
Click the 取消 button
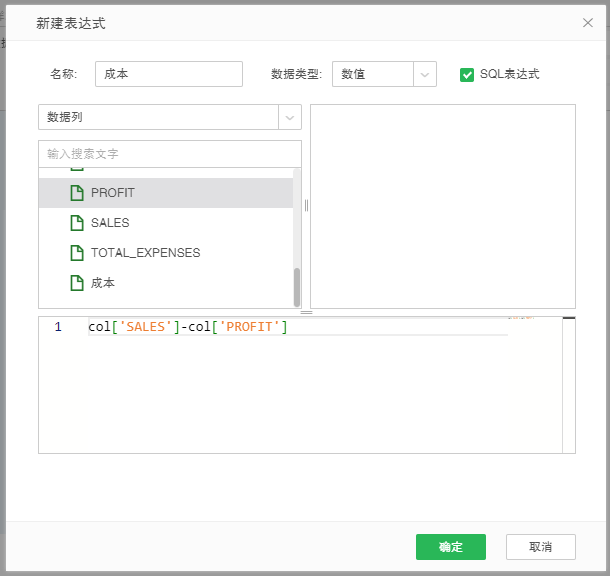click(x=540, y=547)
